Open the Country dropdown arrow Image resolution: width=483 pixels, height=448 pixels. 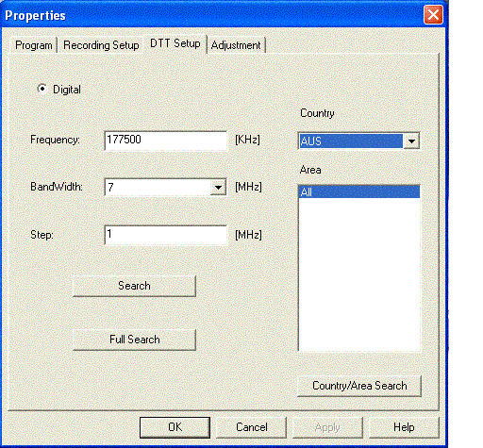411,141
